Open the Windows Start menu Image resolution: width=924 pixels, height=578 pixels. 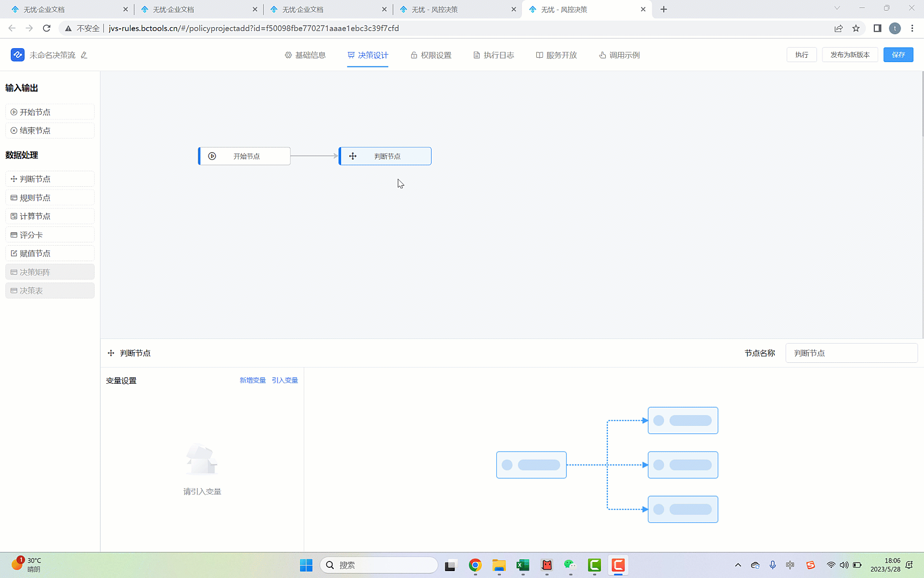pos(306,565)
